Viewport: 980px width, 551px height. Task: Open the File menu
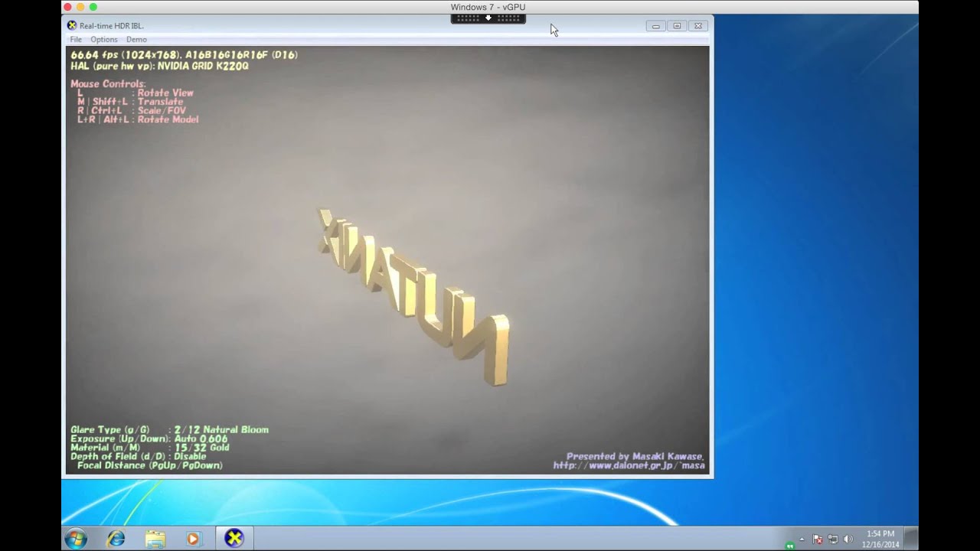(x=76, y=39)
